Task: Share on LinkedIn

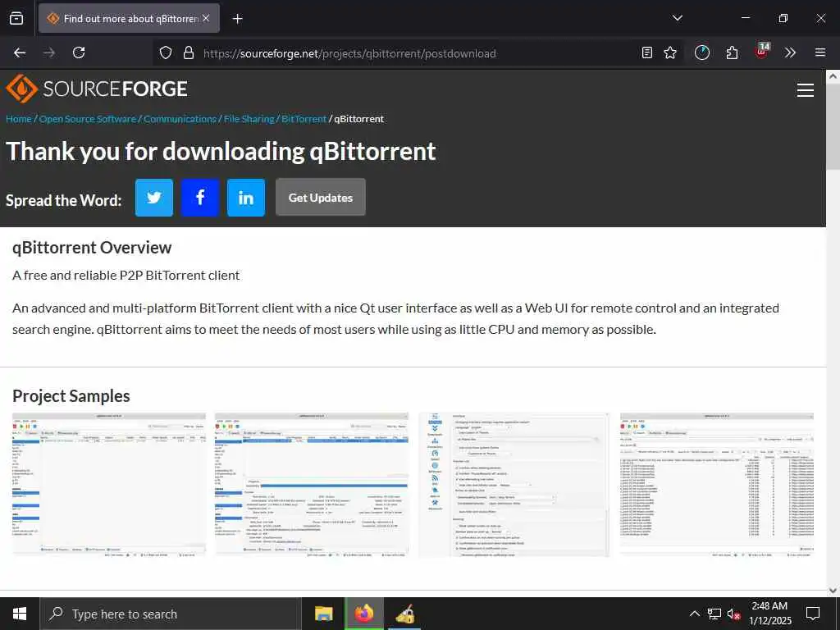Action: (246, 198)
